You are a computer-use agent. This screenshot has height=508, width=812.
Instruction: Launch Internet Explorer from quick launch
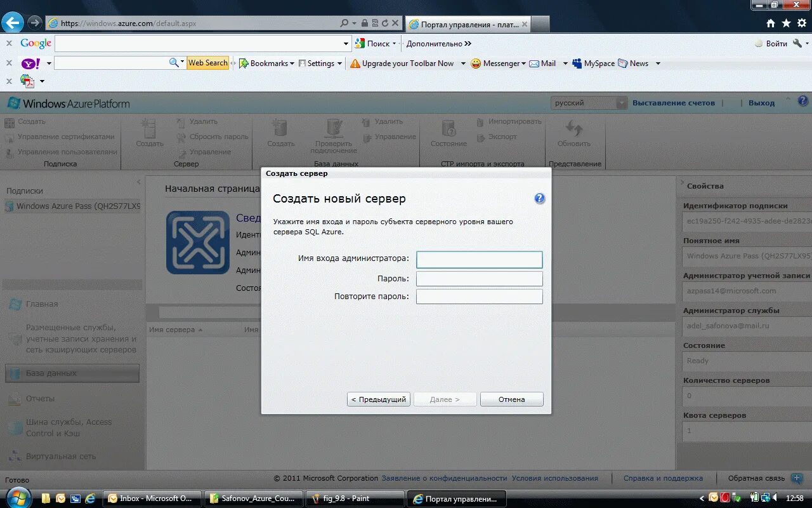click(91, 498)
